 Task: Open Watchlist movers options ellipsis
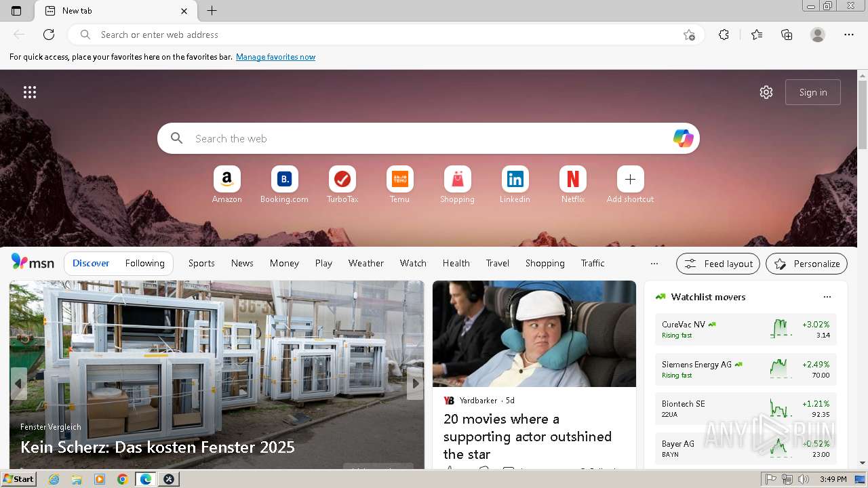coord(827,297)
